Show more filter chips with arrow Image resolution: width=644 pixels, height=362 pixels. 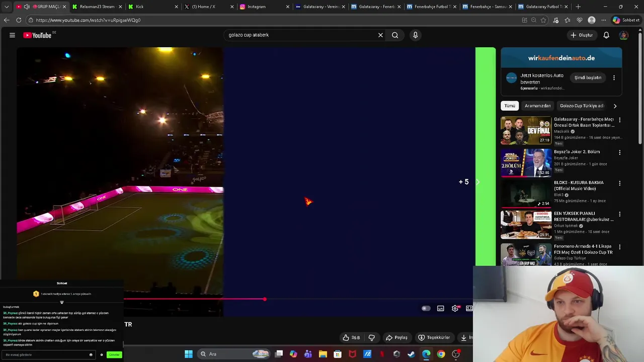[615, 106]
